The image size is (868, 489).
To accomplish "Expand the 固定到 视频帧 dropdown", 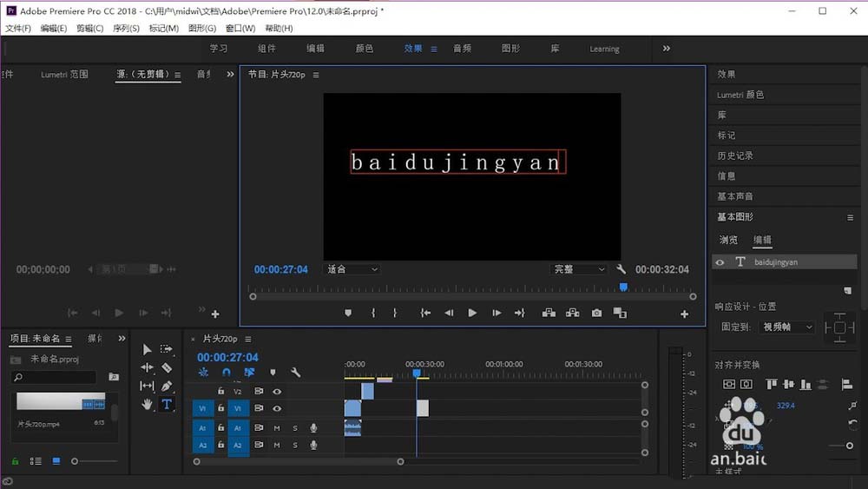I will pyautogui.click(x=787, y=327).
